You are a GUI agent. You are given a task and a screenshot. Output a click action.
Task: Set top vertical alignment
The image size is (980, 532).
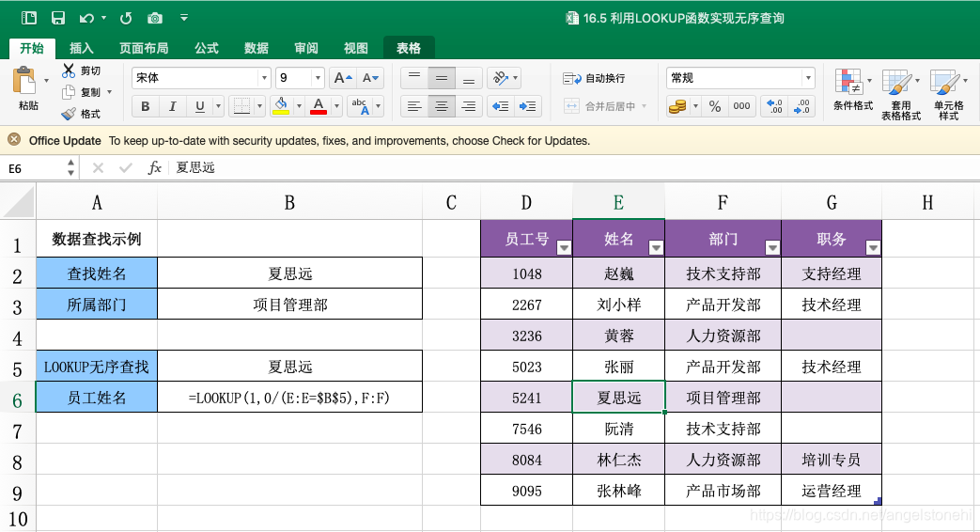[x=414, y=77]
